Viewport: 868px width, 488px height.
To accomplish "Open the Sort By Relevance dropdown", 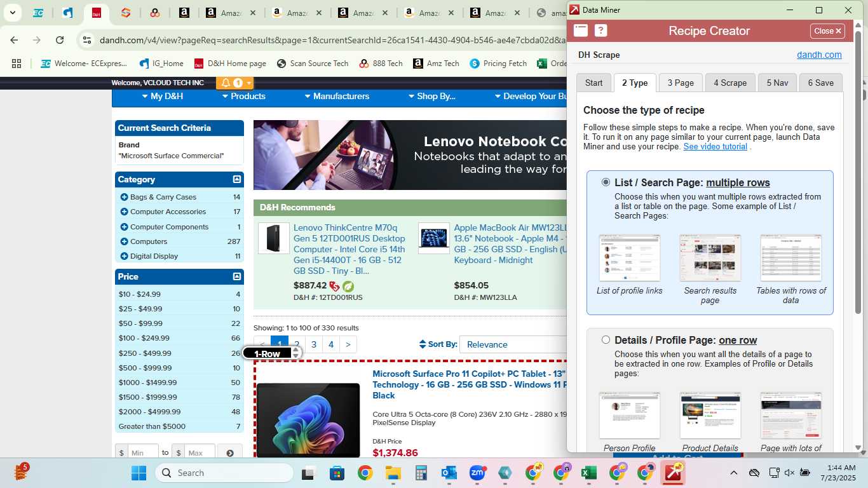I will point(513,344).
